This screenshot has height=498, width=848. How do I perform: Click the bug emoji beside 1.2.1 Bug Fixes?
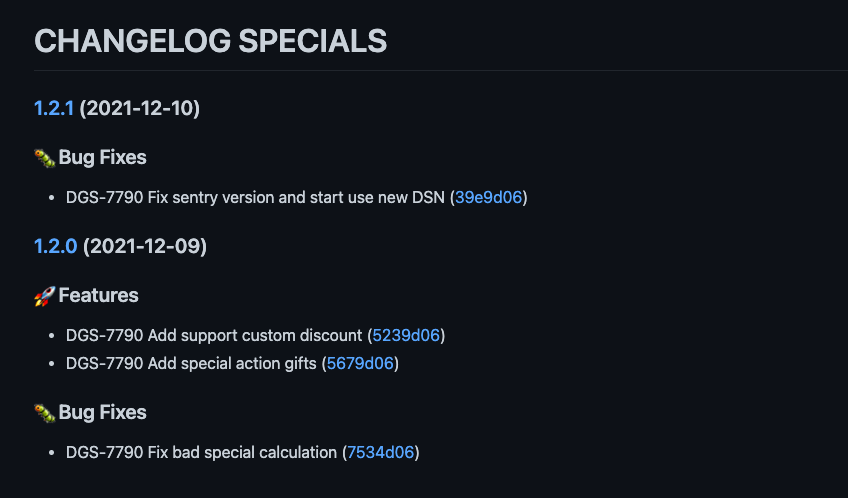click(x=45, y=158)
